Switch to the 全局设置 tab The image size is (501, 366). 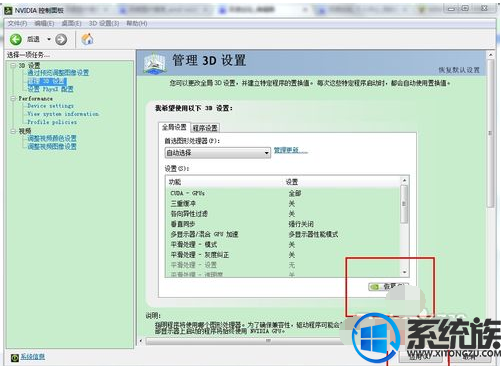pos(174,127)
